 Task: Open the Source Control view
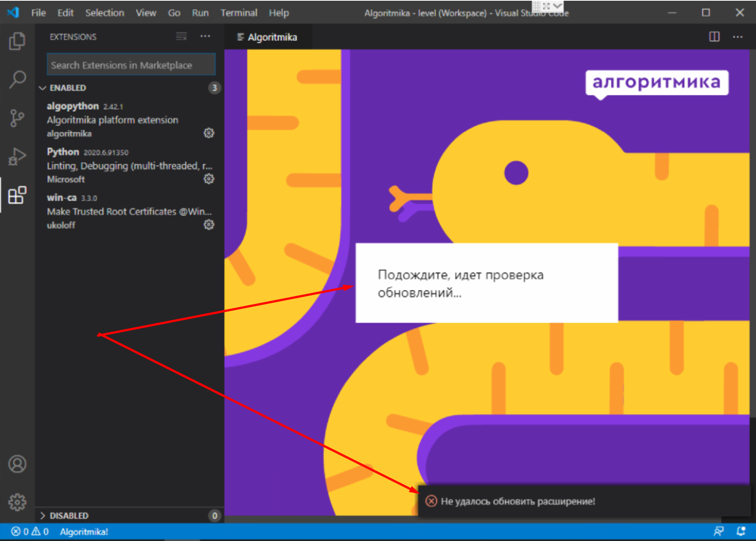[17, 118]
